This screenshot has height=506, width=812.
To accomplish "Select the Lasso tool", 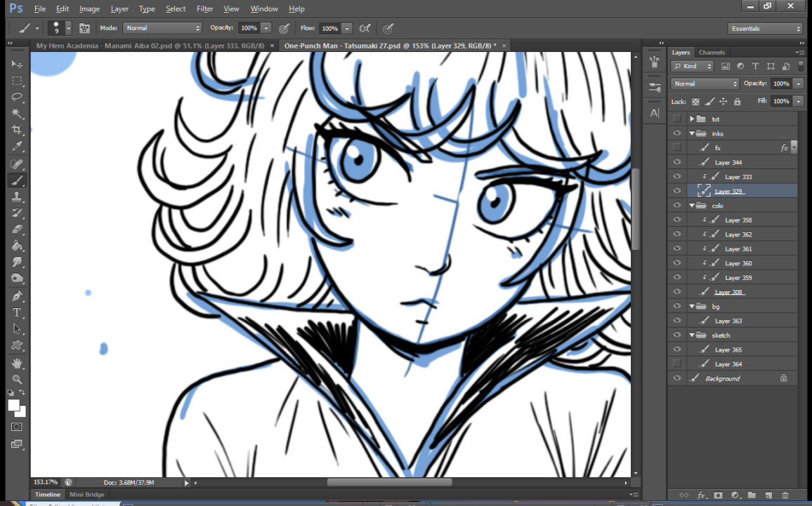I will tap(17, 97).
